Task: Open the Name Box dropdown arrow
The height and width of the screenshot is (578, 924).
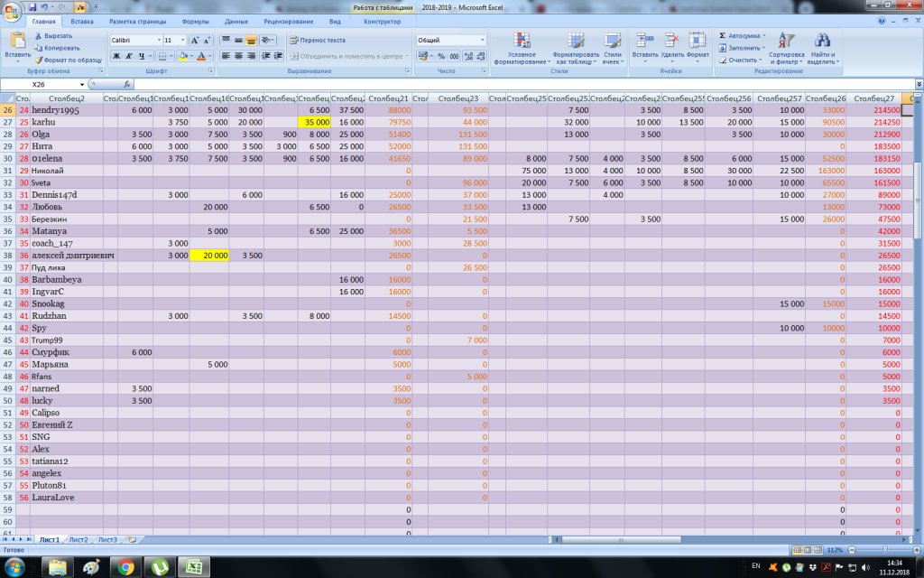Action: point(99,84)
